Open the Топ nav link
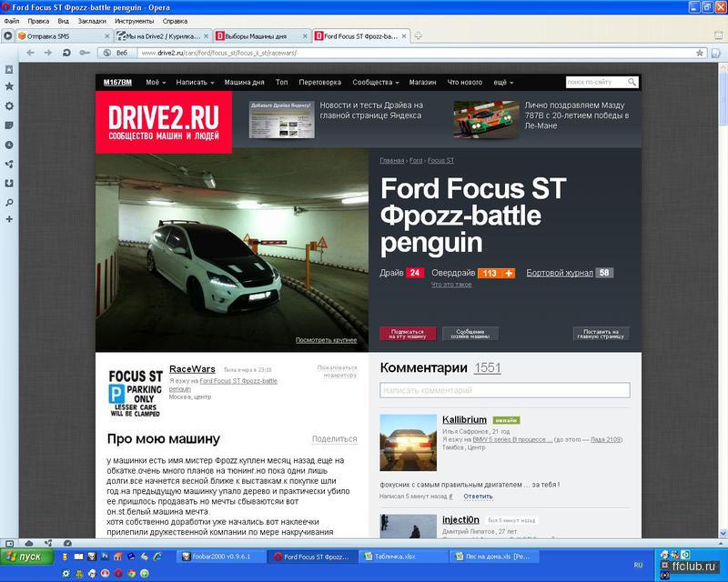 (x=281, y=82)
